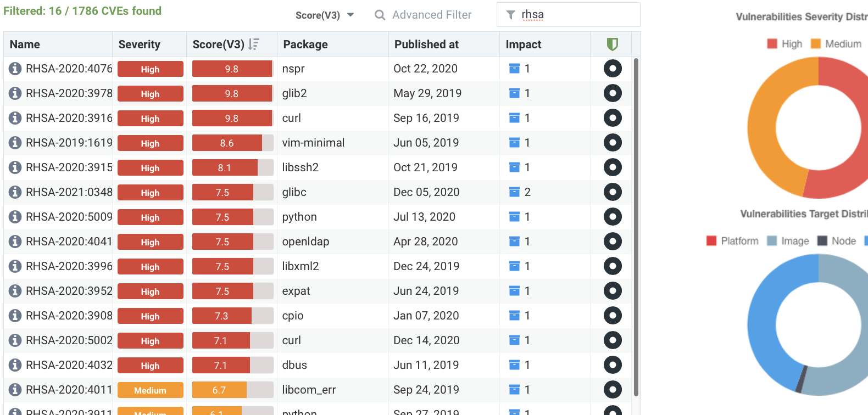
Task: Click the shield icon in table header
Action: point(612,44)
